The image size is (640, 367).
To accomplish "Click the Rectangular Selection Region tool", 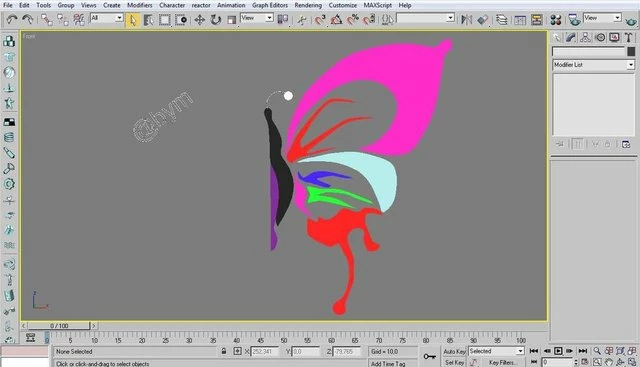I will click(x=164, y=20).
